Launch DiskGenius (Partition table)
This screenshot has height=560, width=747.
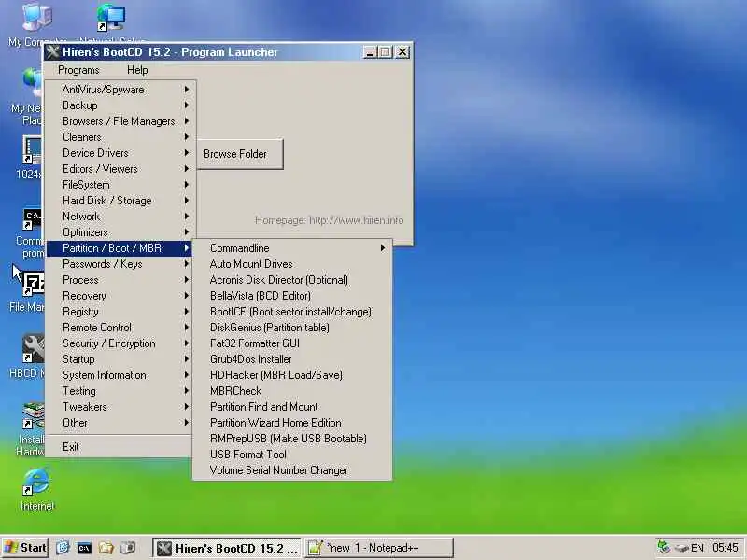[x=292, y=328]
